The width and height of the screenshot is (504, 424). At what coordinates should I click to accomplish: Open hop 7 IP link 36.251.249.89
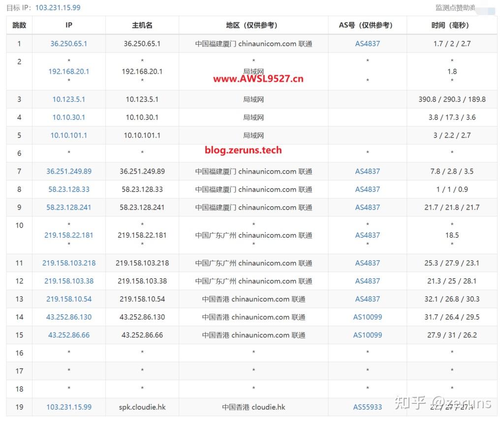[x=69, y=171]
